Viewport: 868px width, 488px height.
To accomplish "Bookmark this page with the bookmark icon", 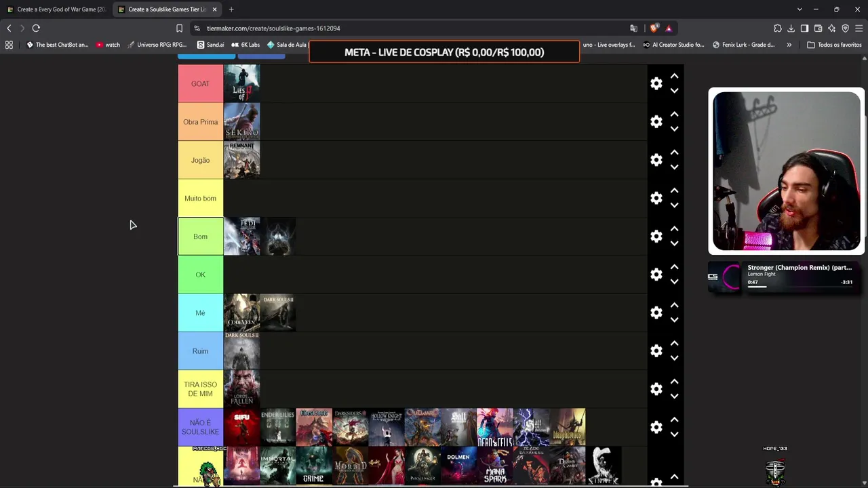I will click(179, 28).
